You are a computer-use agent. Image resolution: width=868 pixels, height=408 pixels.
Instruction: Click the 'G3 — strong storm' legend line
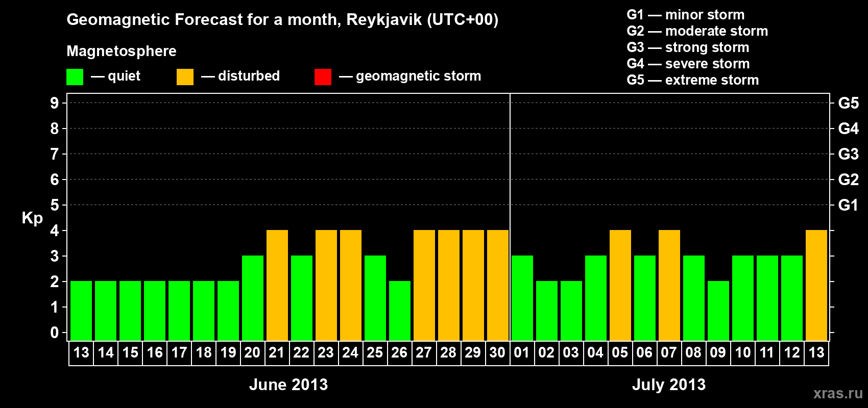tap(688, 47)
